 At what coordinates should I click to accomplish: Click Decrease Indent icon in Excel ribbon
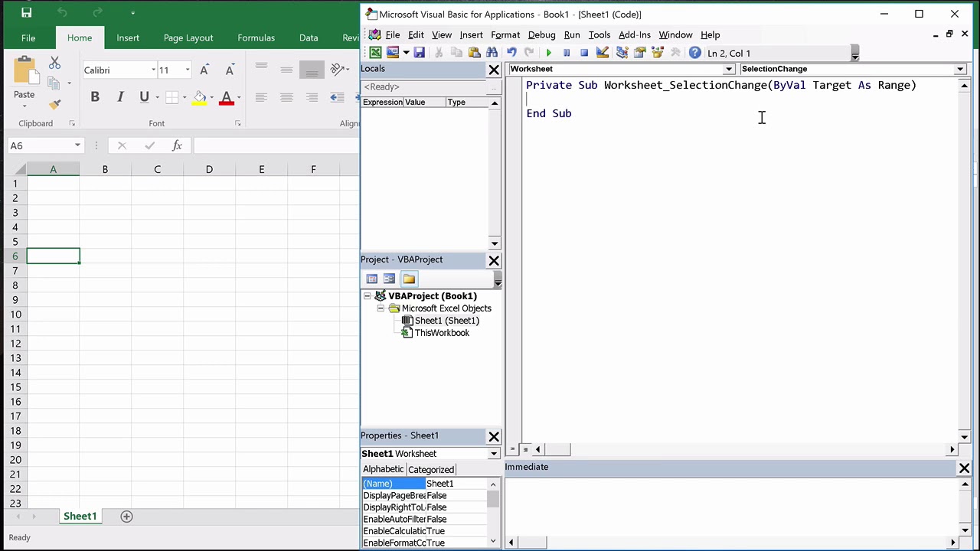point(337,97)
